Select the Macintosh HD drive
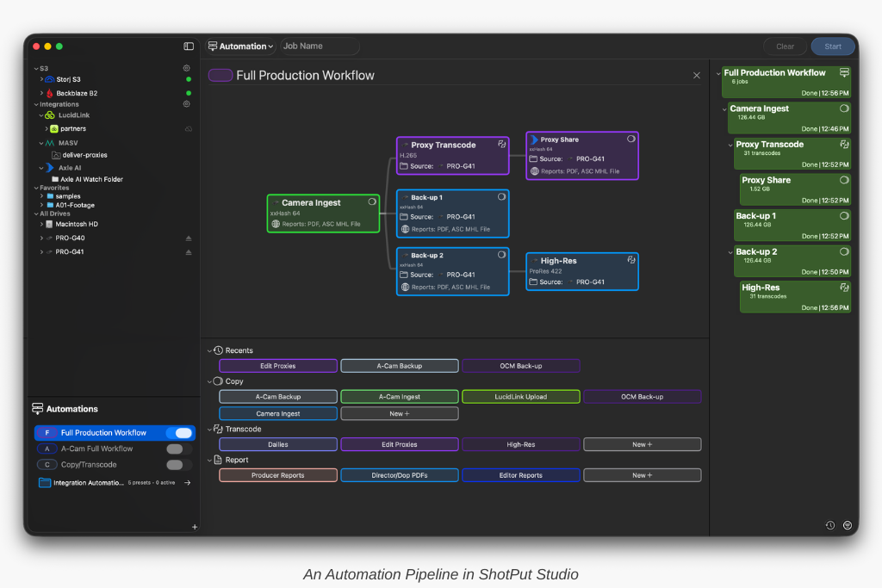 (x=77, y=224)
